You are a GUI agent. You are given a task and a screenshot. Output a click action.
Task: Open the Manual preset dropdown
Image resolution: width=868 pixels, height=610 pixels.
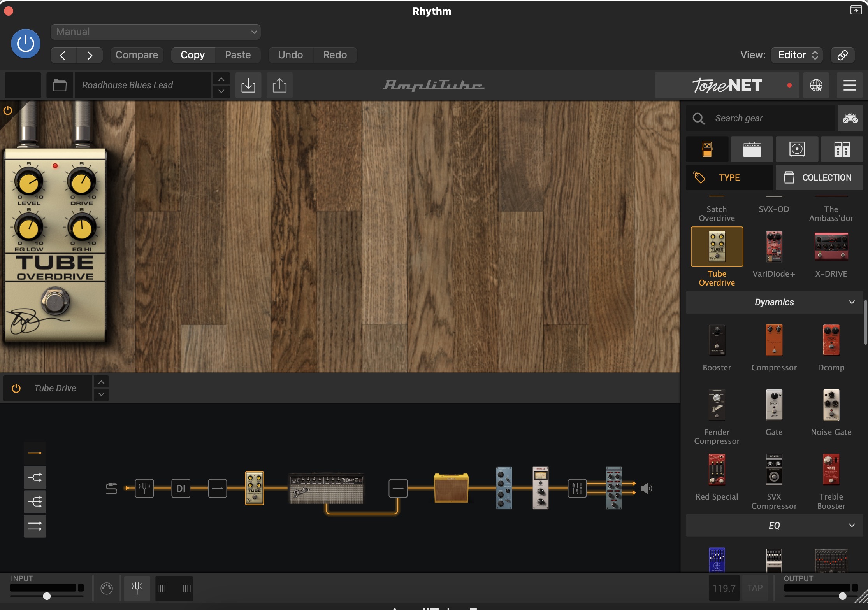point(155,32)
